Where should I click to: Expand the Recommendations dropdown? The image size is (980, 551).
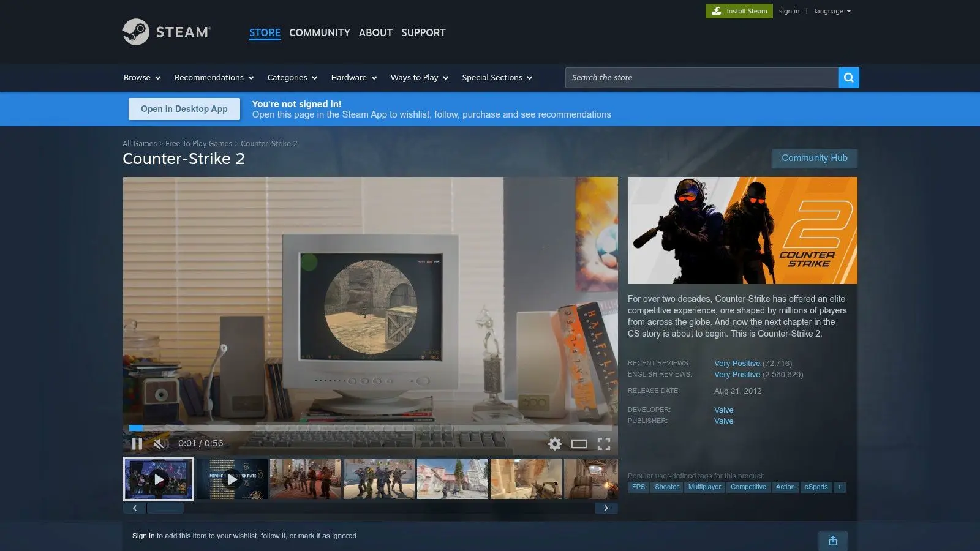214,78
